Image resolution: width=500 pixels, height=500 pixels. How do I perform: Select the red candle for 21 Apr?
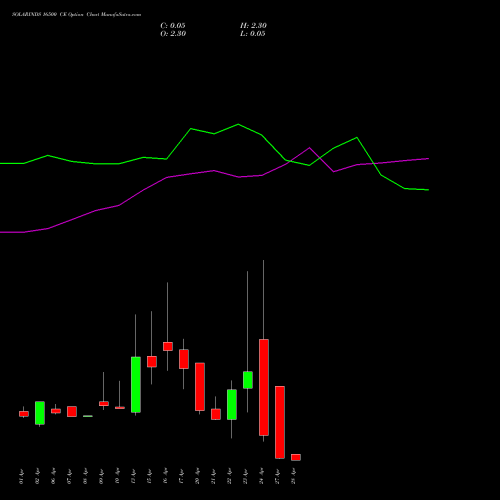click(216, 414)
